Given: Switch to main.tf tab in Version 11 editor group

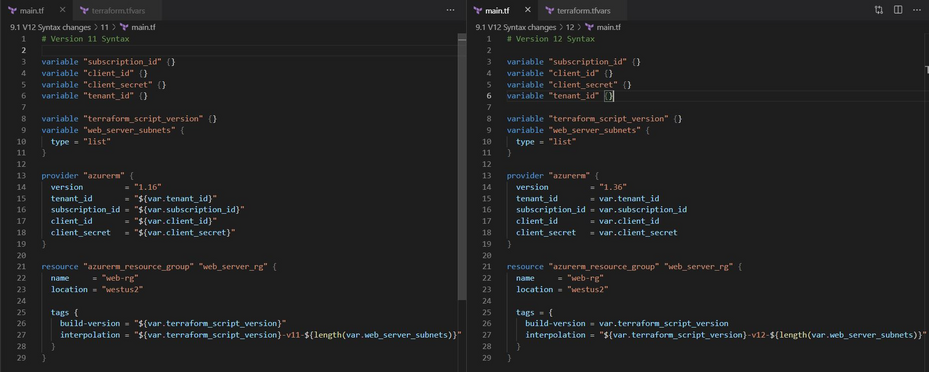Looking at the screenshot, I should (x=36, y=10).
